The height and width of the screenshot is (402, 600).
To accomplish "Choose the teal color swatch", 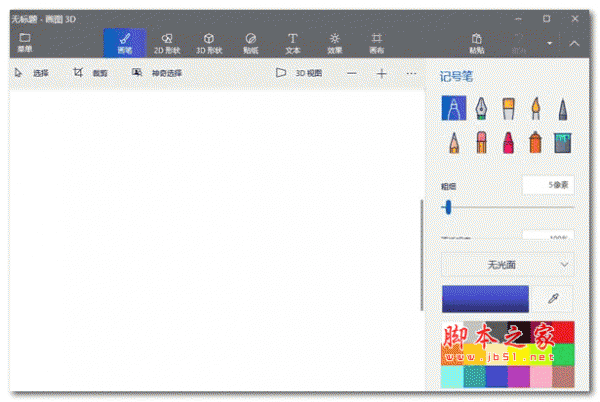I will pyautogui.click(x=474, y=376).
